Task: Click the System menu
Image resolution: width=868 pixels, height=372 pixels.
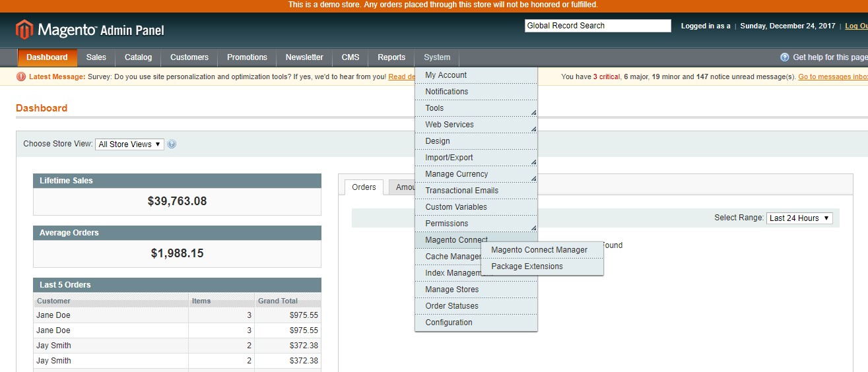Action: 437,57
